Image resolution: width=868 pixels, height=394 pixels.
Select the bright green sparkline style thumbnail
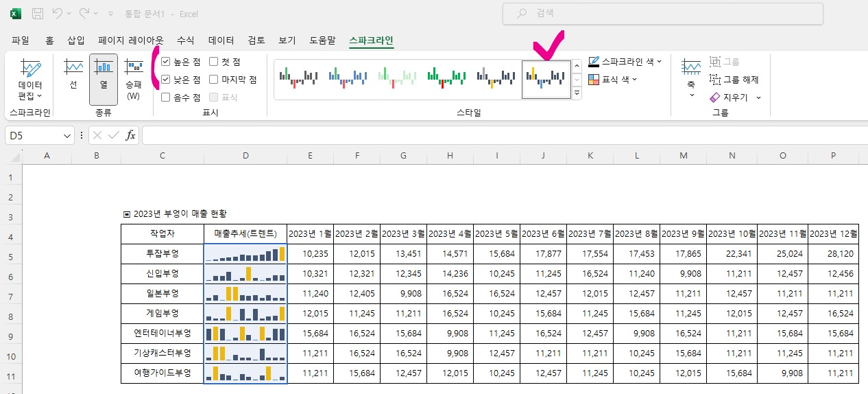(x=446, y=78)
